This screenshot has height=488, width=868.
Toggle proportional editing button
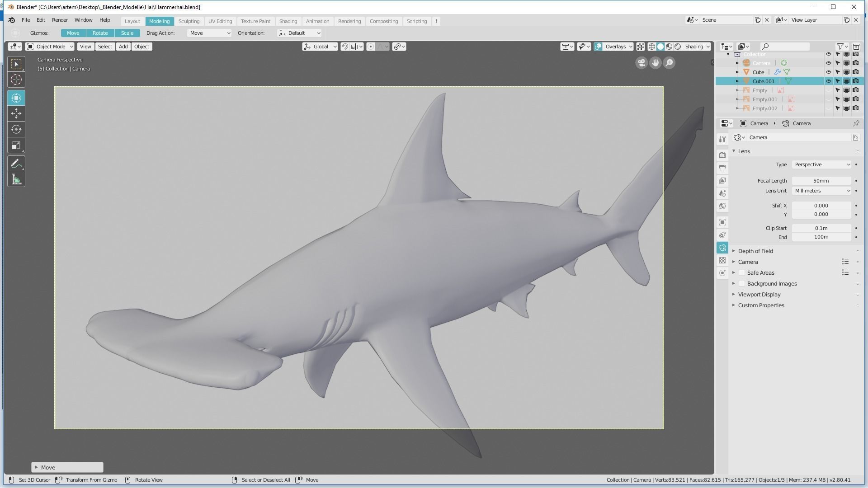[370, 47]
